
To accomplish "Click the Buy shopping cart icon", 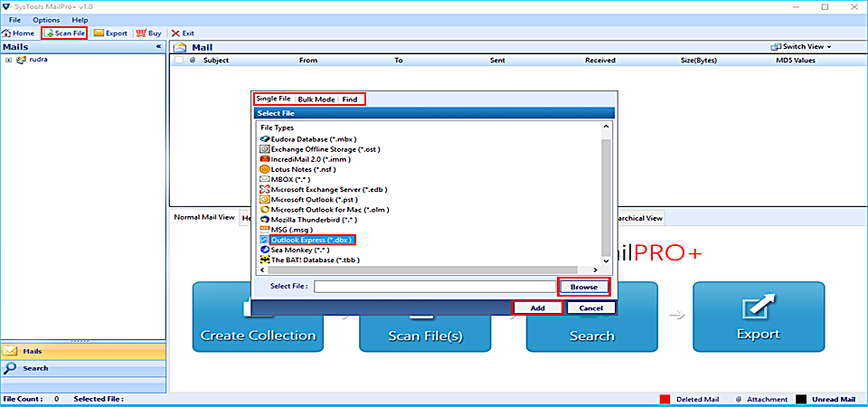I will [142, 33].
